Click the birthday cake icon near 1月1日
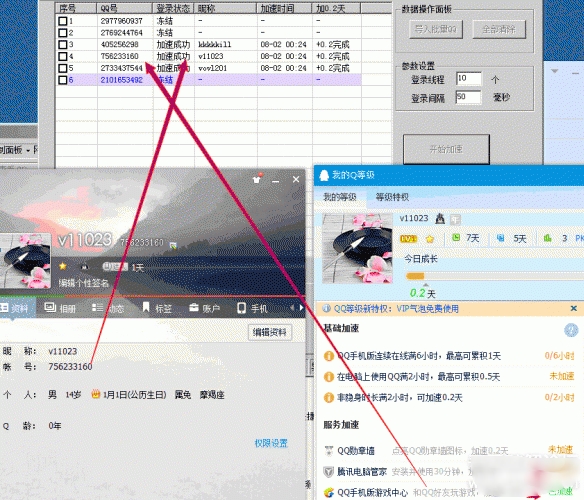The height and width of the screenshot is (500, 584). coord(96,394)
